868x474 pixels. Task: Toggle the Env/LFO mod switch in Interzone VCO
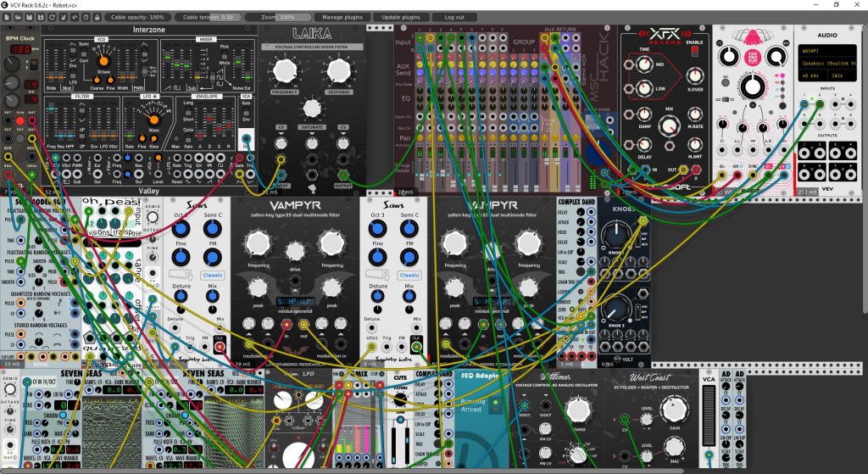tap(73, 75)
